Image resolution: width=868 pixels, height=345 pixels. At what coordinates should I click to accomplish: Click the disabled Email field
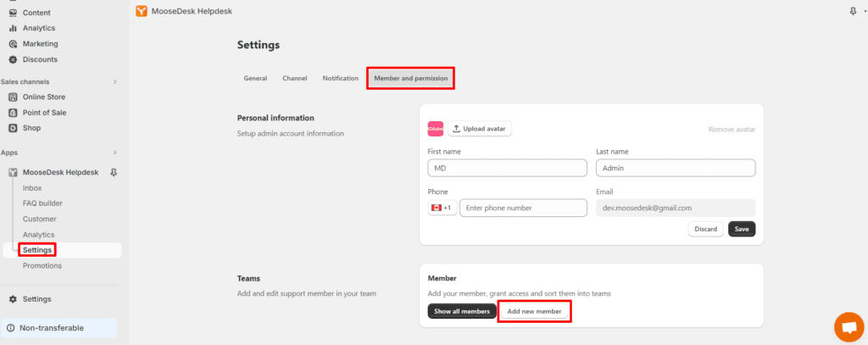(676, 208)
